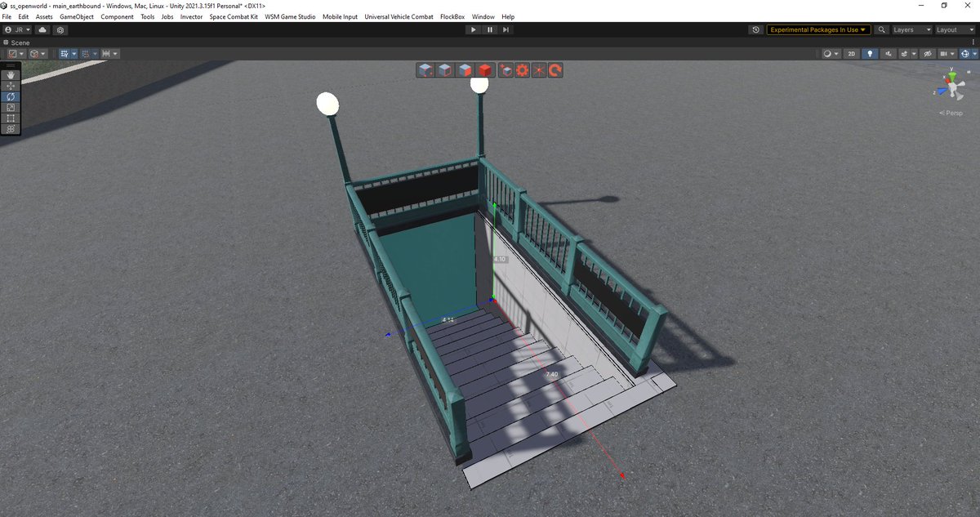Switch to ProBuilder edge selection mode

coord(444,70)
